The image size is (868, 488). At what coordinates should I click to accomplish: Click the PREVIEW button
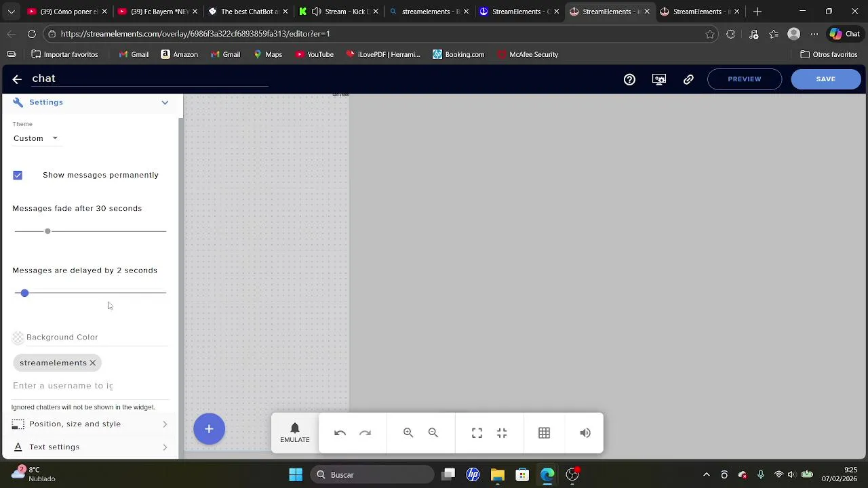pyautogui.click(x=745, y=79)
